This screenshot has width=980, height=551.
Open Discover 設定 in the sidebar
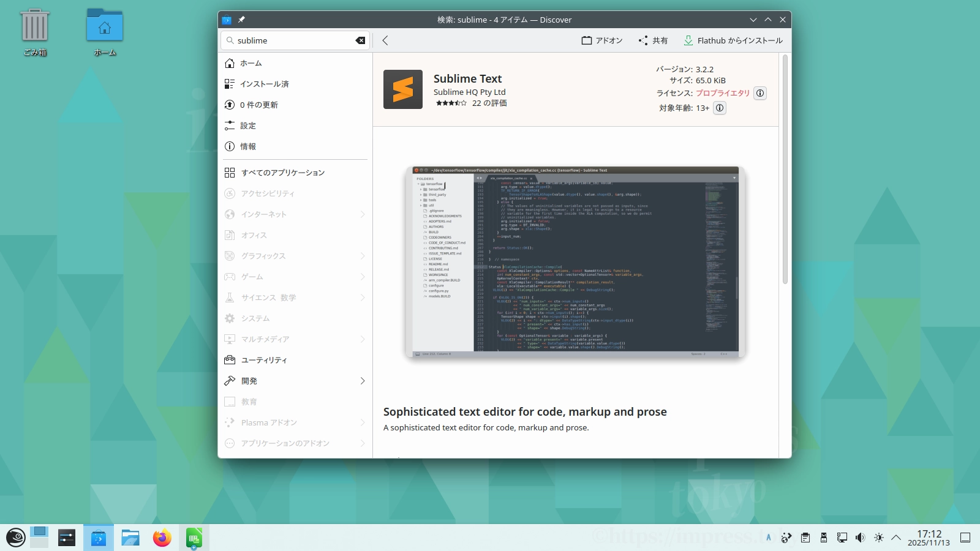295,126
